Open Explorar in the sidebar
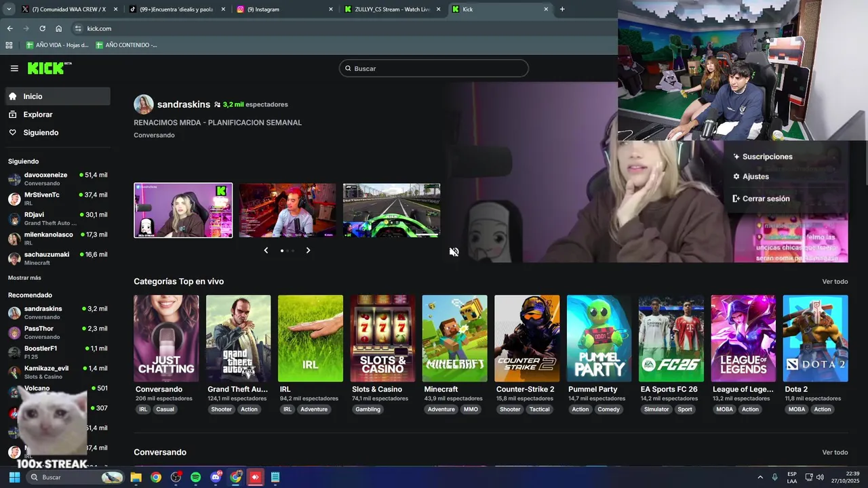 (x=58, y=115)
